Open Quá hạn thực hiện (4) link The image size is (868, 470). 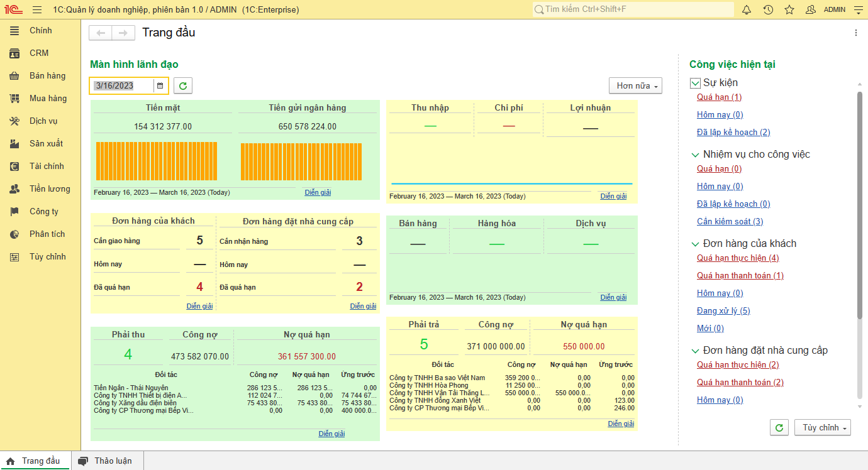point(738,258)
